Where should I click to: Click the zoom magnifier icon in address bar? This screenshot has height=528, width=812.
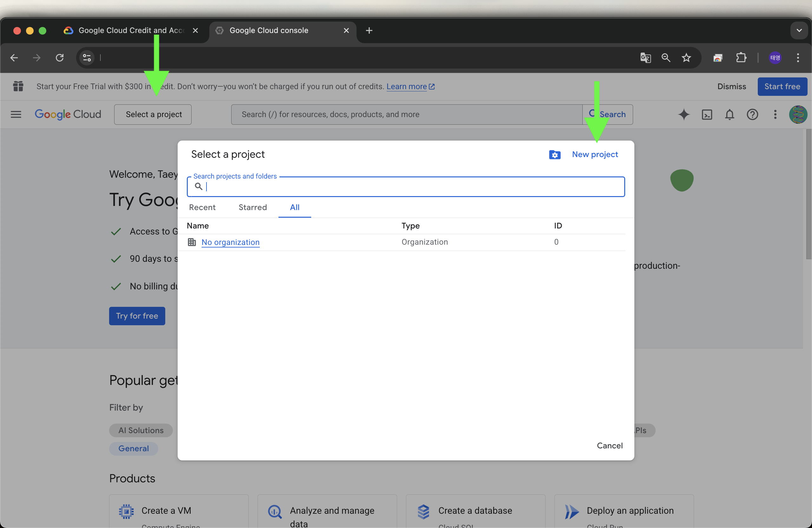[666, 58]
